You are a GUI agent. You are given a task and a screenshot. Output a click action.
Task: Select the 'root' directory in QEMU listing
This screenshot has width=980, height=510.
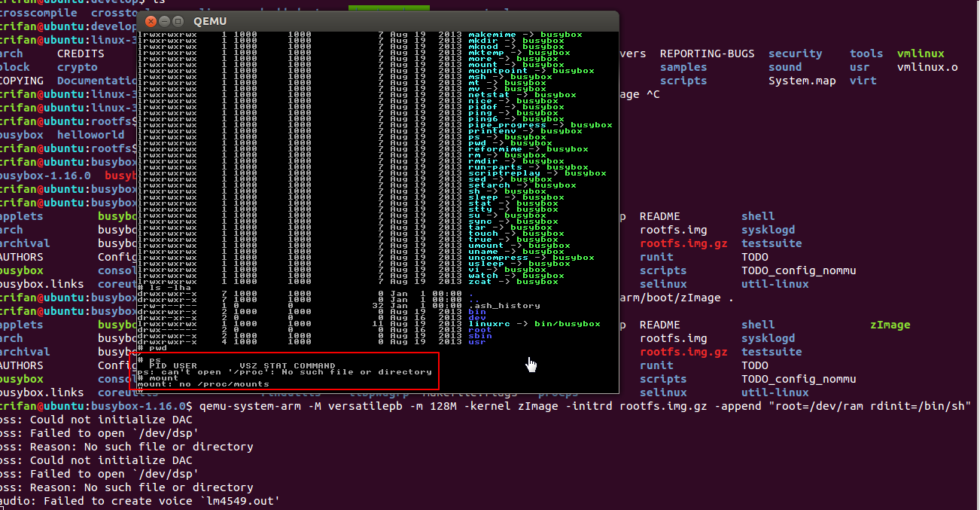coord(479,330)
